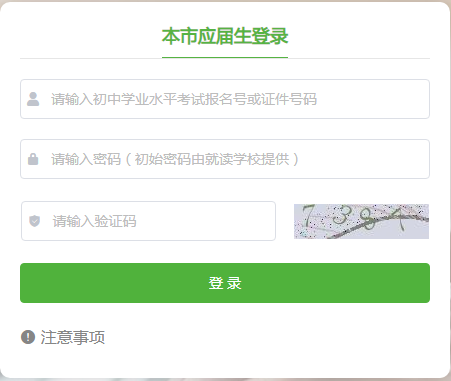This screenshot has width=451, height=381.
Task: Click the exclamation icon beside 注意事项
Action: pos(28,337)
